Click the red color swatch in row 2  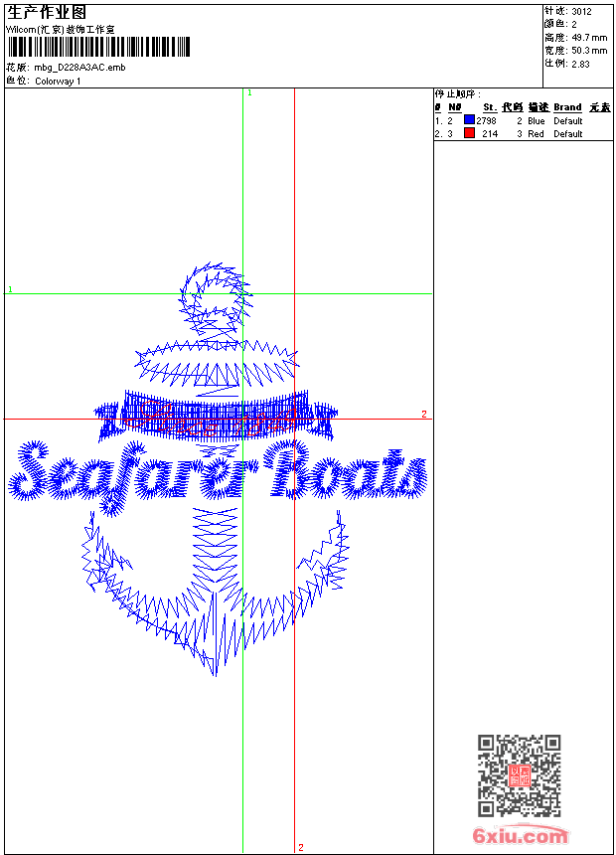pyautogui.click(x=469, y=133)
